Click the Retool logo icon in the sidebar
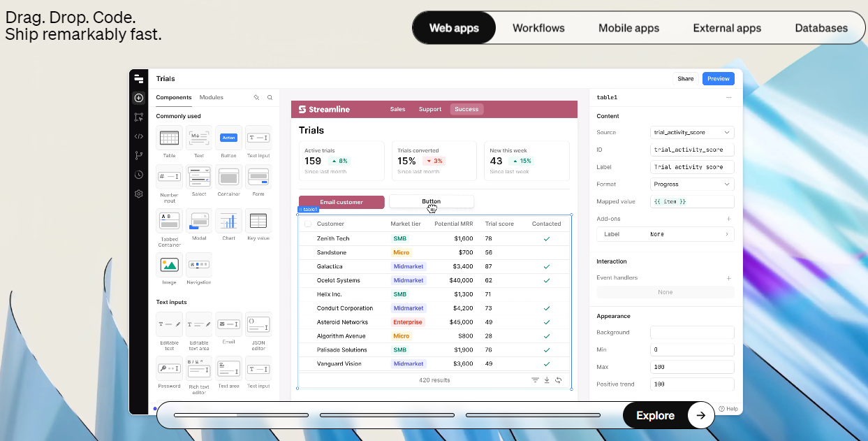 click(x=138, y=79)
